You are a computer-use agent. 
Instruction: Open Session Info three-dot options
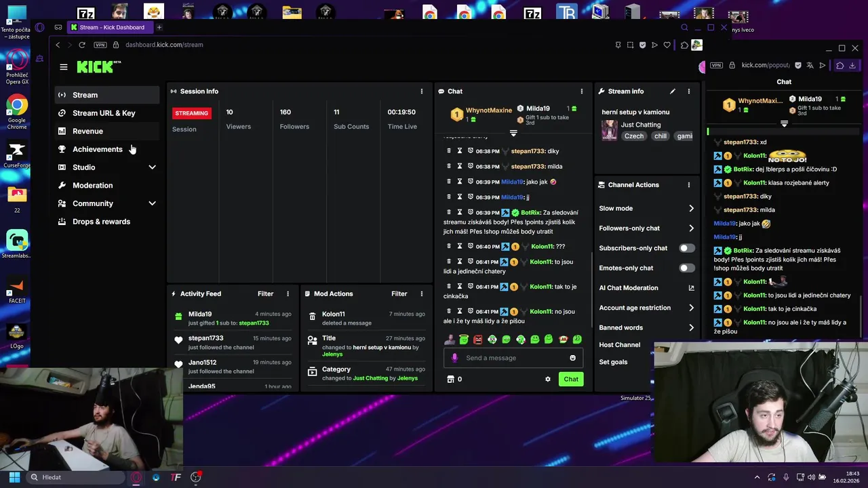coord(422,91)
